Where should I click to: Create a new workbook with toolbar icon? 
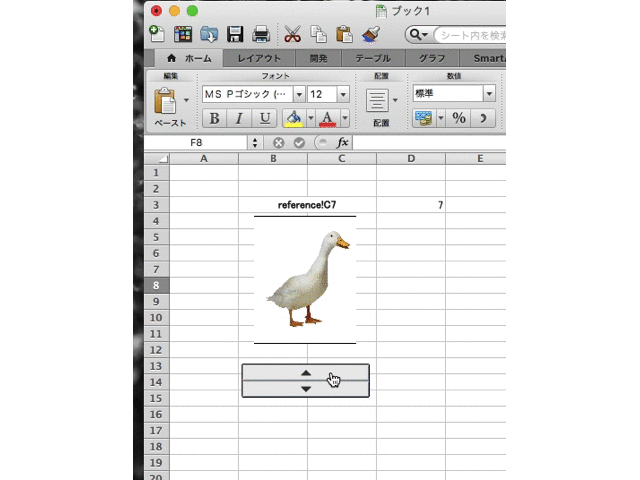coord(157,34)
